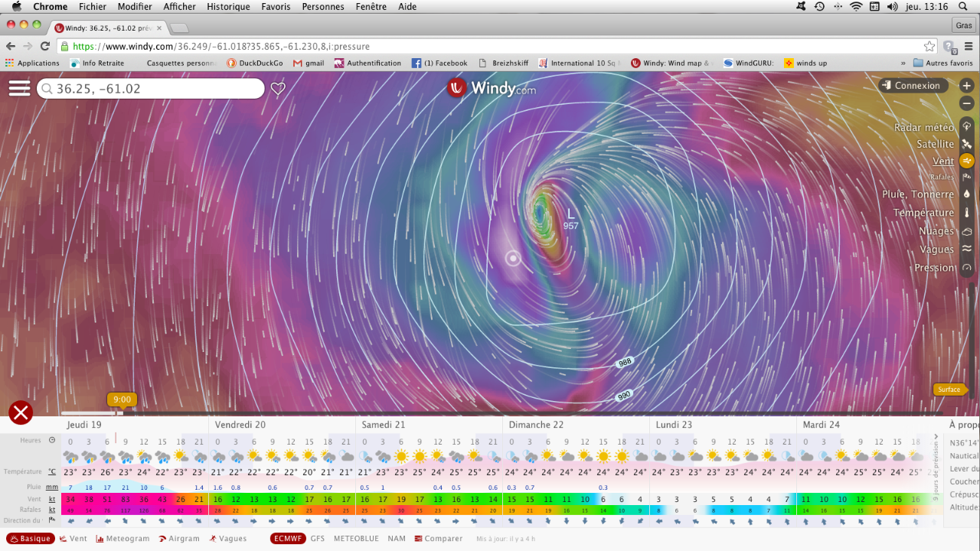Switch to Basique forecast tab
980x551 pixels.
coord(30,538)
